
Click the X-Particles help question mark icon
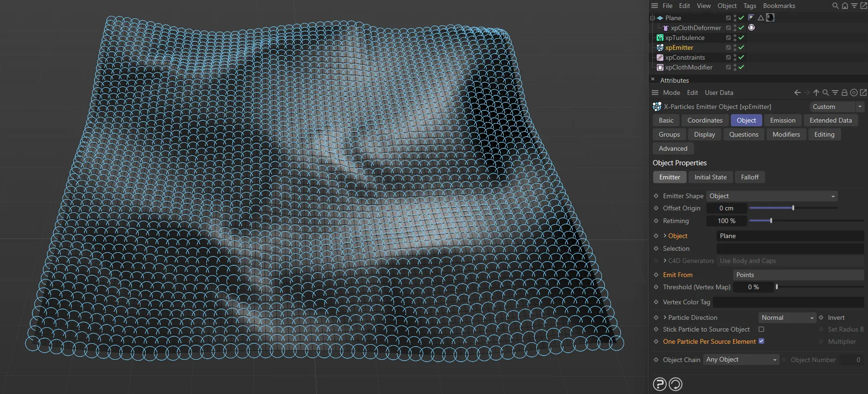click(660, 384)
